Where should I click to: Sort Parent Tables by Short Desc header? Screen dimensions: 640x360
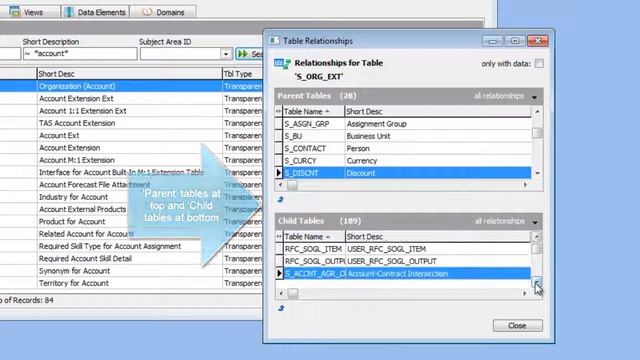438,111
